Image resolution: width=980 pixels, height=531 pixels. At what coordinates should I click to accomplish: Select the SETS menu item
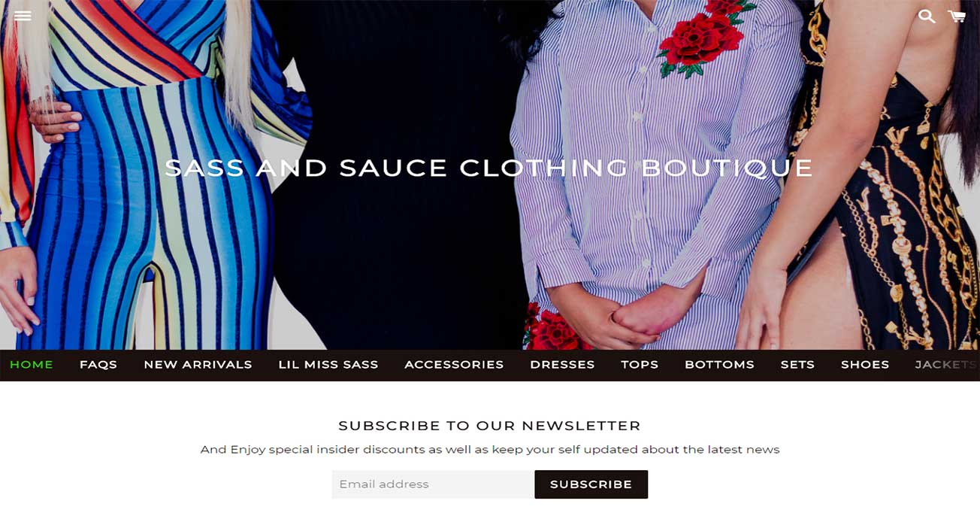pyautogui.click(x=797, y=365)
